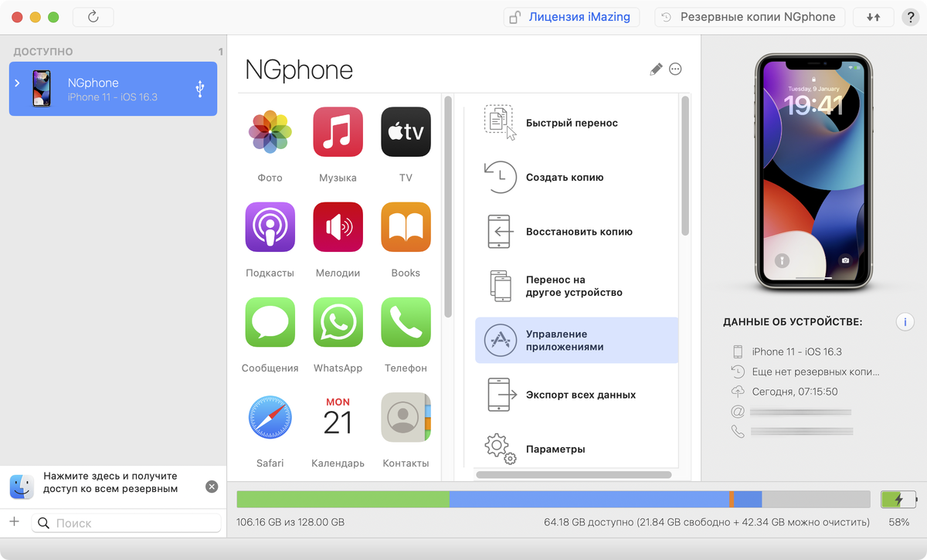927x560 pixels.
Task: Select Создать копию action
Action: click(x=576, y=177)
